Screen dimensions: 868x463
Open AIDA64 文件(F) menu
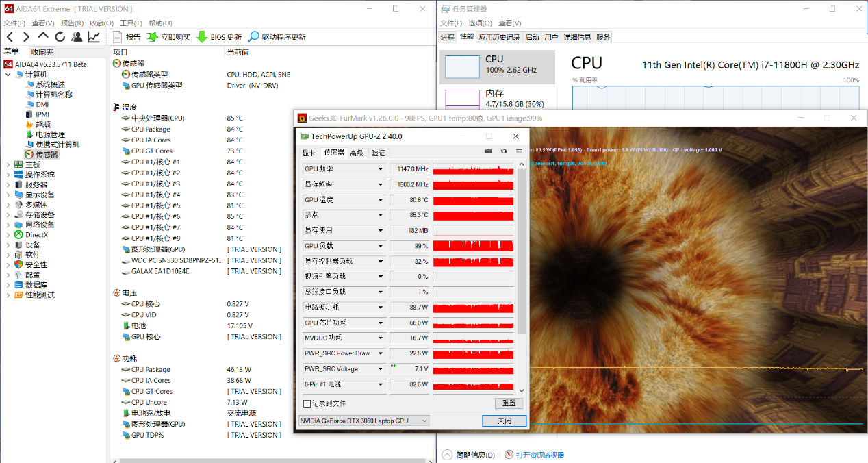[14, 23]
